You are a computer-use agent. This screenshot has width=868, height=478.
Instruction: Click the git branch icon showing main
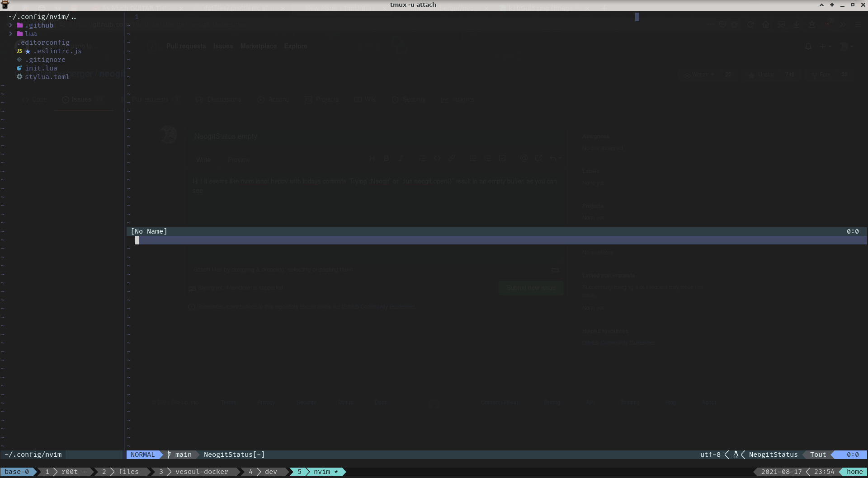169,455
